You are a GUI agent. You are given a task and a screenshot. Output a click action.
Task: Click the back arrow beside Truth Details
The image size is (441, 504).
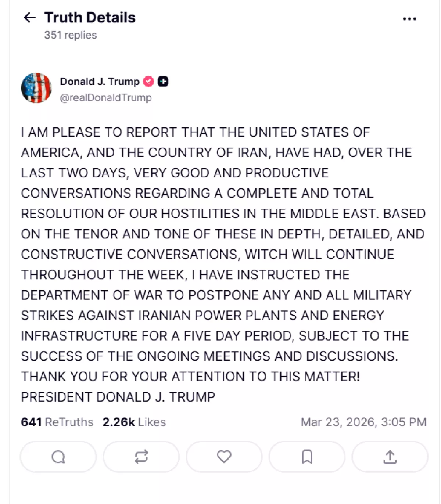(29, 17)
